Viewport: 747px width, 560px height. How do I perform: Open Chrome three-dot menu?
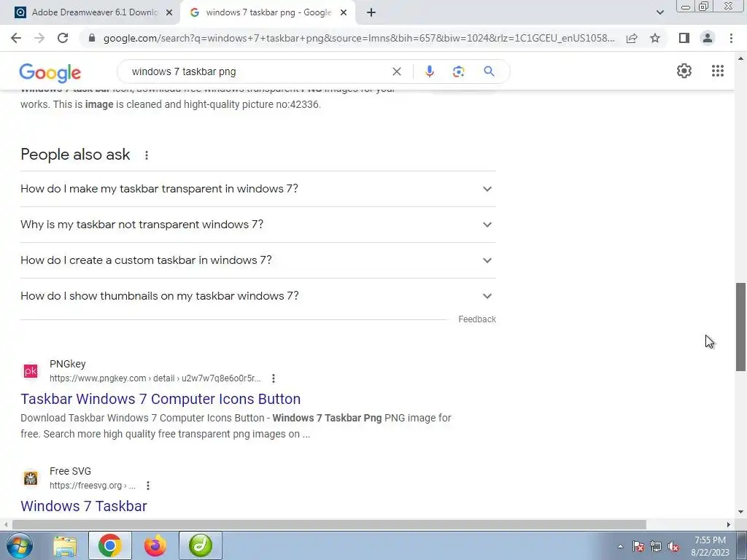731,38
